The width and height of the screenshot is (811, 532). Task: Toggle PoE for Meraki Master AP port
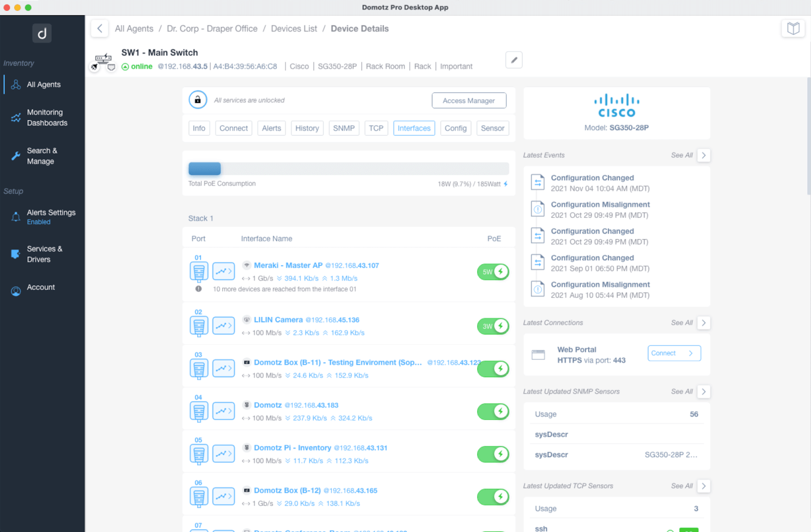click(x=493, y=272)
